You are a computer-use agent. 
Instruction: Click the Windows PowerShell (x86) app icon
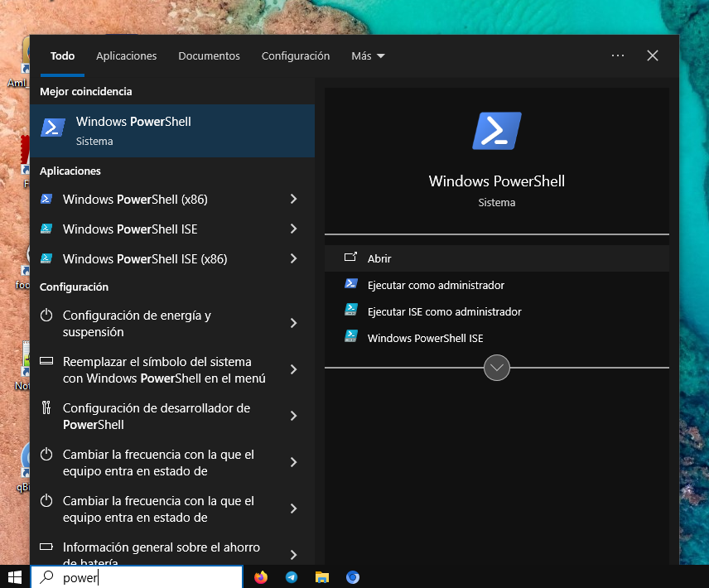pos(46,199)
